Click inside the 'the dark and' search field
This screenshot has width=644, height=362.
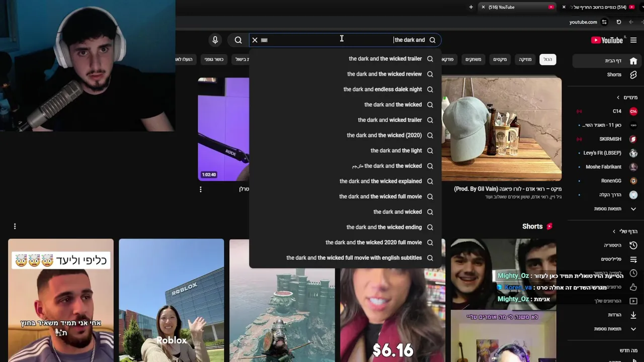[x=345, y=40]
